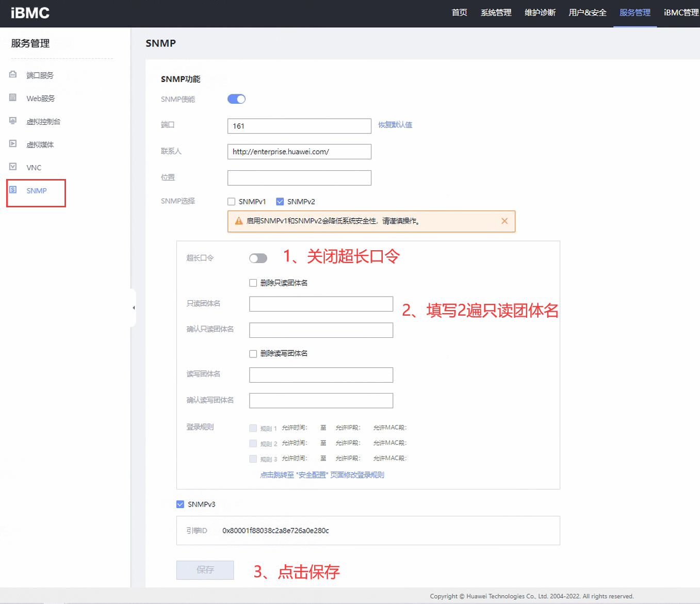The height and width of the screenshot is (604, 700).
Task: Click the SNMP功能 section heading
Action: (x=181, y=79)
